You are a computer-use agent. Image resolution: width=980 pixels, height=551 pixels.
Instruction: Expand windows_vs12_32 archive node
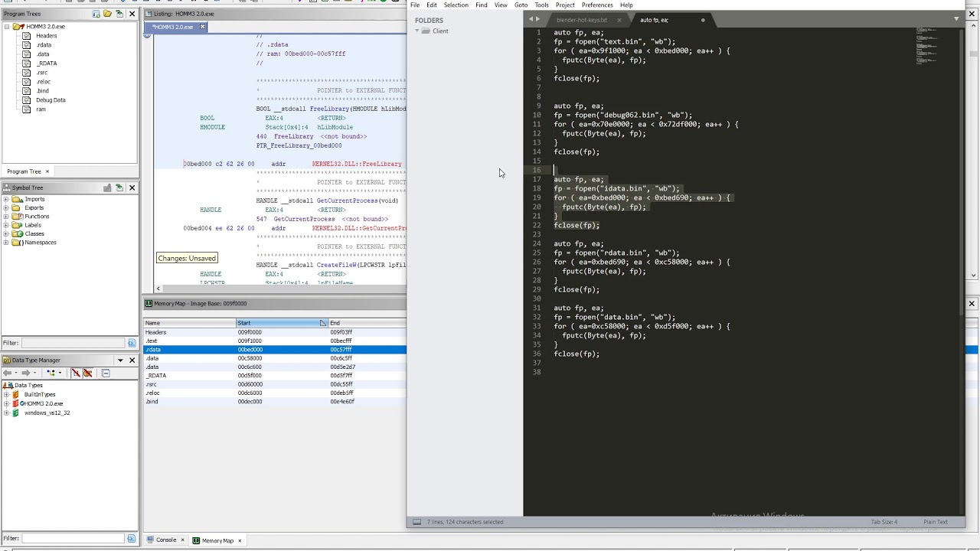click(6, 412)
